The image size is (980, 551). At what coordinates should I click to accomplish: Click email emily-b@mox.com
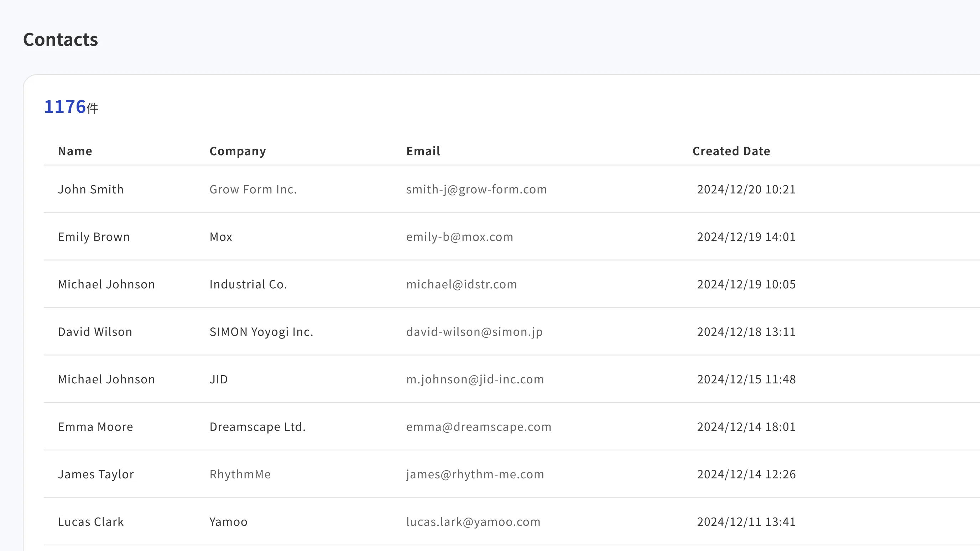(x=459, y=236)
